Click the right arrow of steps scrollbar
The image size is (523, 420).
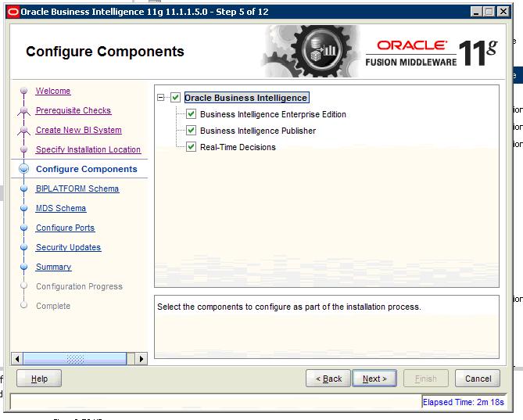pos(141,359)
